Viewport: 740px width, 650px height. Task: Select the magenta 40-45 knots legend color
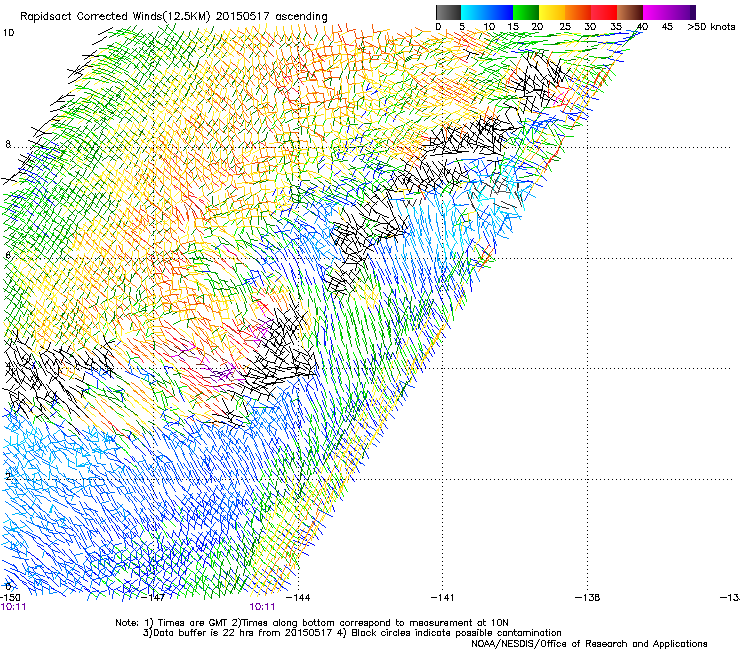pyautogui.click(x=656, y=12)
